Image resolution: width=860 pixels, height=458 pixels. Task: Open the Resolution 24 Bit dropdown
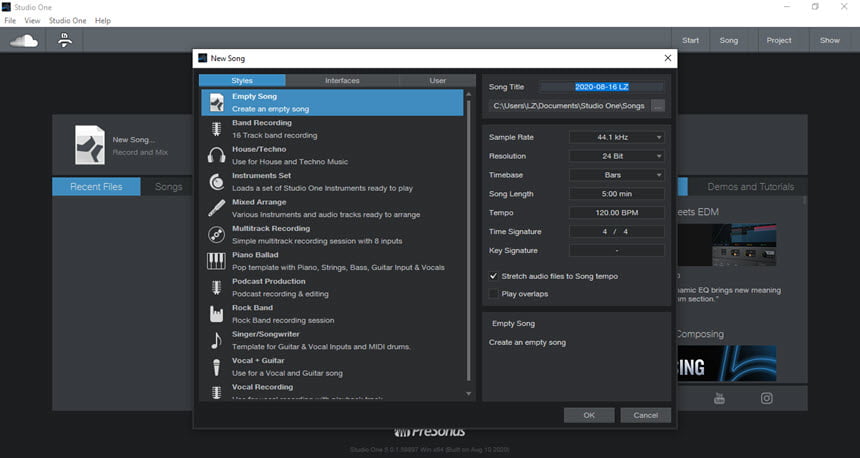pyautogui.click(x=616, y=156)
